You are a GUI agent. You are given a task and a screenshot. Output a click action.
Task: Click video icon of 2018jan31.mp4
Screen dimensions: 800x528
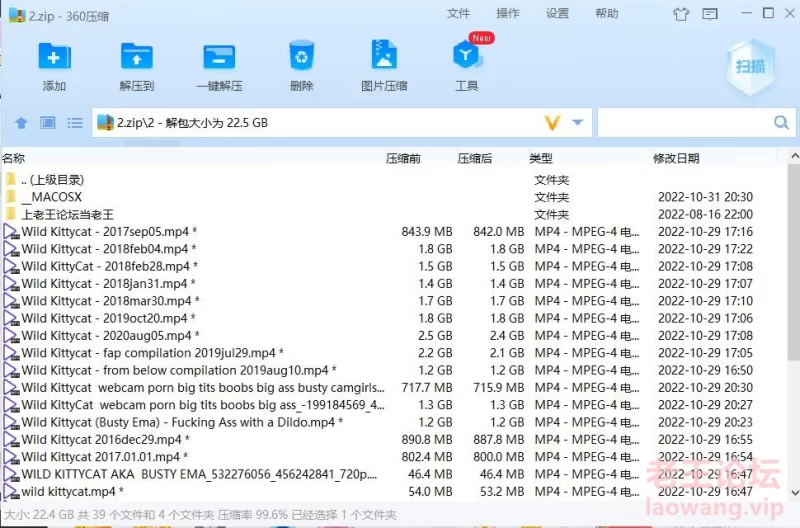coord(11,284)
